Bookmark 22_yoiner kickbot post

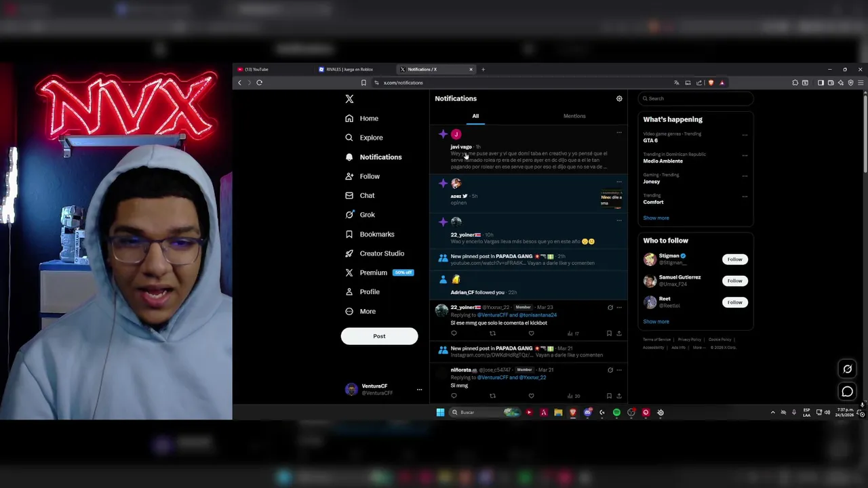coord(609,333)
